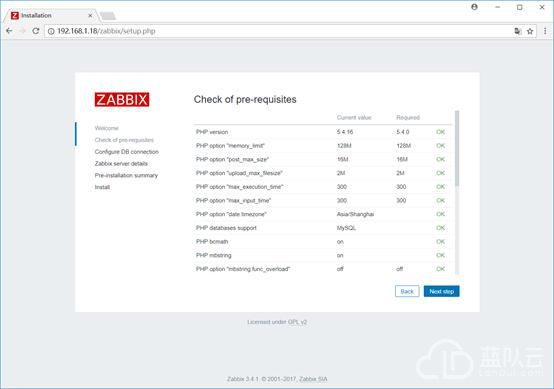554x389 pixels.
Task: Click the browser back arrow
Action: point(9,31)
